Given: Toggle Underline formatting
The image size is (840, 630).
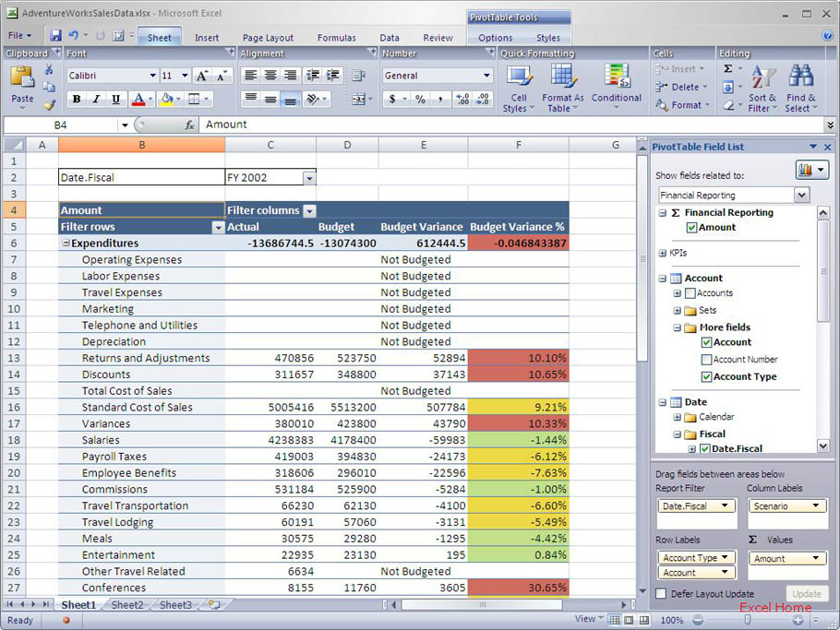Looking at the screenshot, I should pos(115,99).
